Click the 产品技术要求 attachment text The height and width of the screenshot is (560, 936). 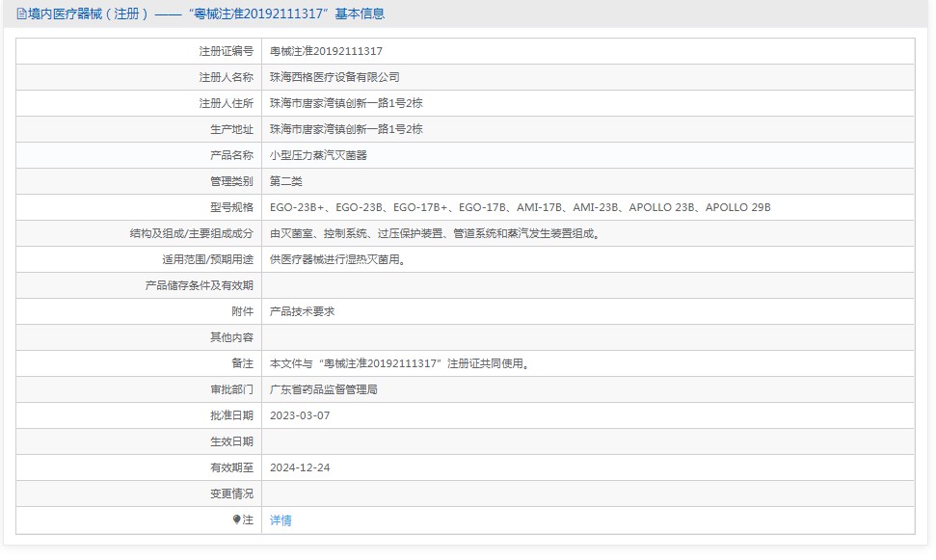coord(302,311)
